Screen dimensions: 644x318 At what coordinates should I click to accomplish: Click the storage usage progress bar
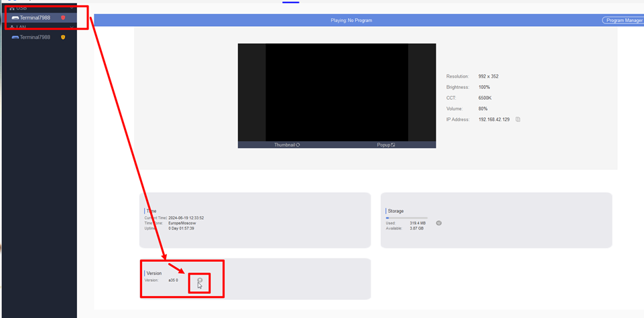406,218
